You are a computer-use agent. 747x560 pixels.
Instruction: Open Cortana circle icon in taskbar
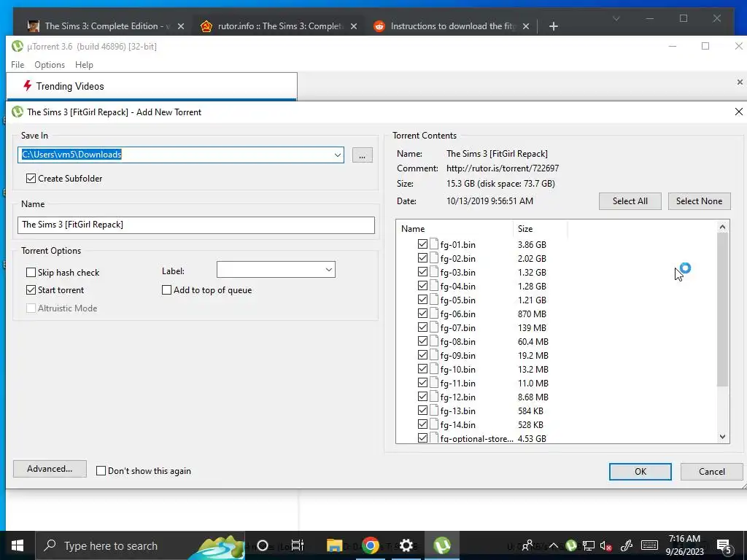[x=263, y=545]
